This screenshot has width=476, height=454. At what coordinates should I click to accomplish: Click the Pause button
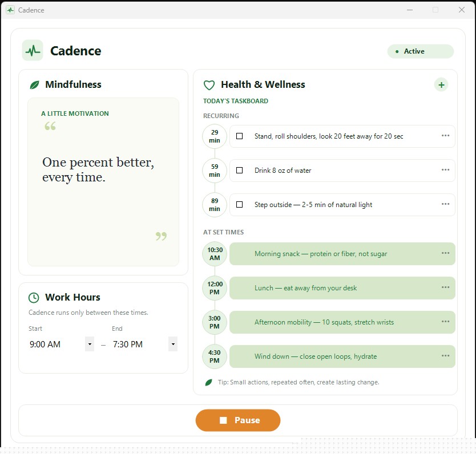pos(238,420)
